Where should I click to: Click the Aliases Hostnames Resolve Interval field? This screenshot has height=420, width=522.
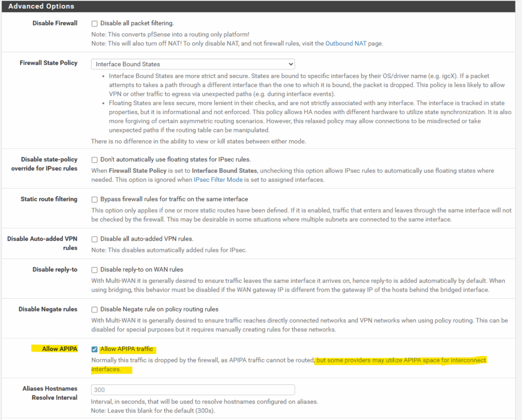coord(193,390)
